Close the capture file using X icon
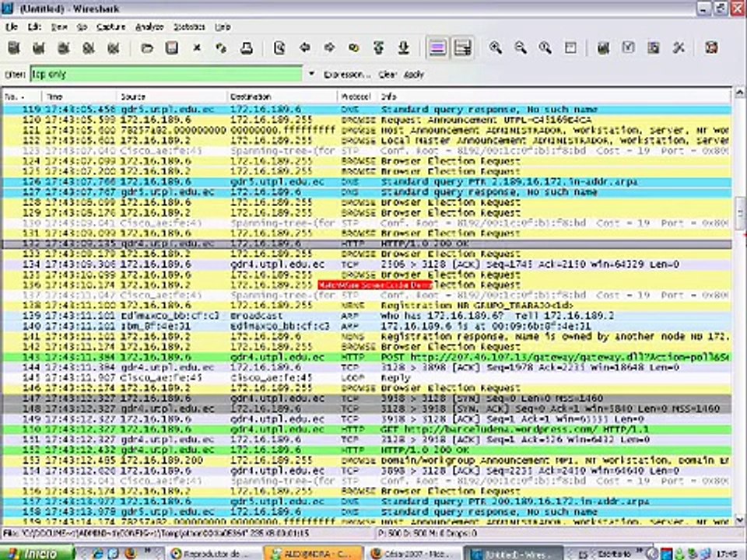 coord(197,47)
